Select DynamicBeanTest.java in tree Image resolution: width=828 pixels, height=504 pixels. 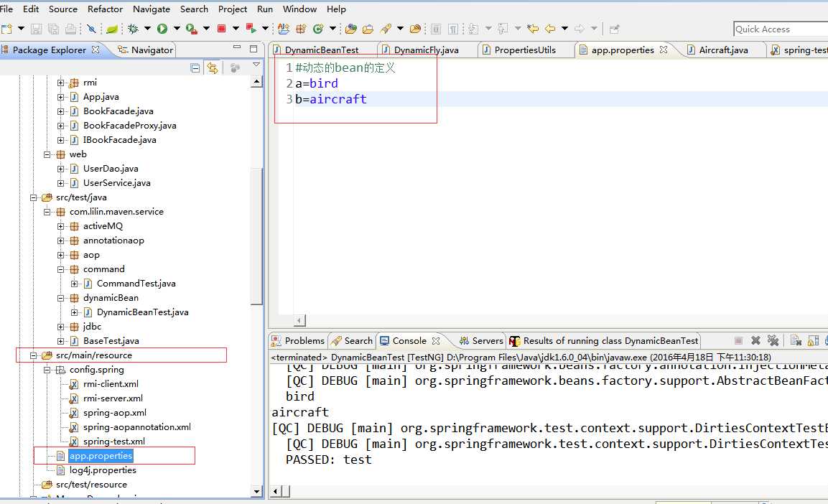[143, 312]
